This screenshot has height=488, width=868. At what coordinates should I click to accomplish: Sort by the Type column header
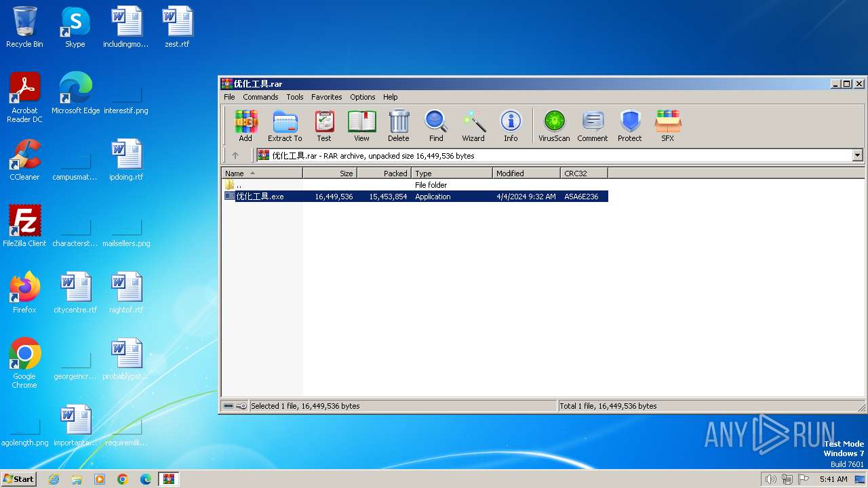click(452, 174)
